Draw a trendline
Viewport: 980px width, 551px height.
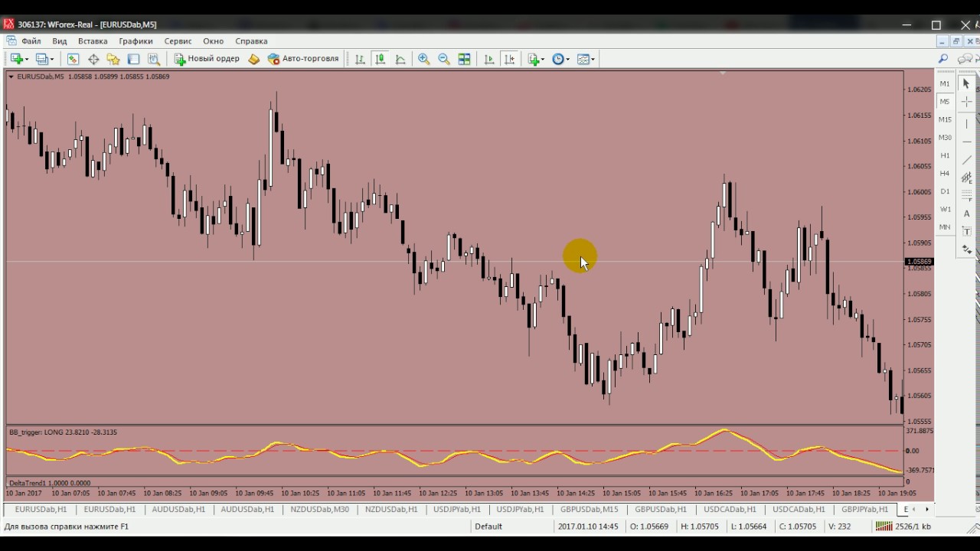(x=966, y=159)
